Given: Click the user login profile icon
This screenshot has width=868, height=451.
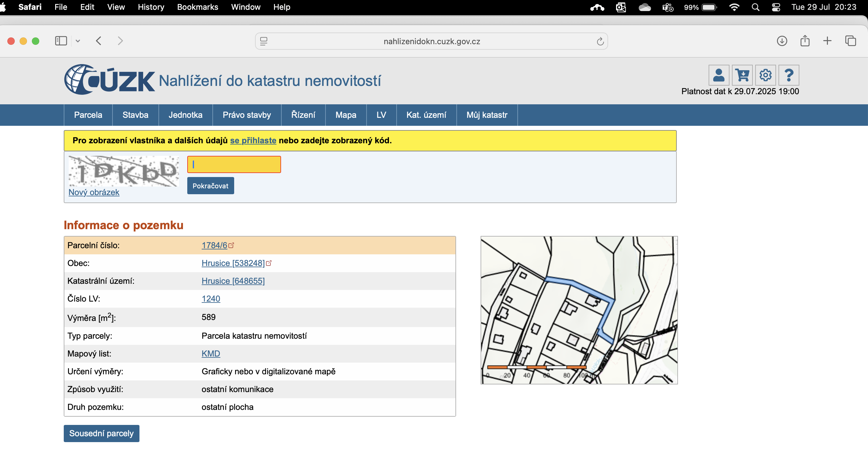Looking at the screenshot, I should [718, 75].
